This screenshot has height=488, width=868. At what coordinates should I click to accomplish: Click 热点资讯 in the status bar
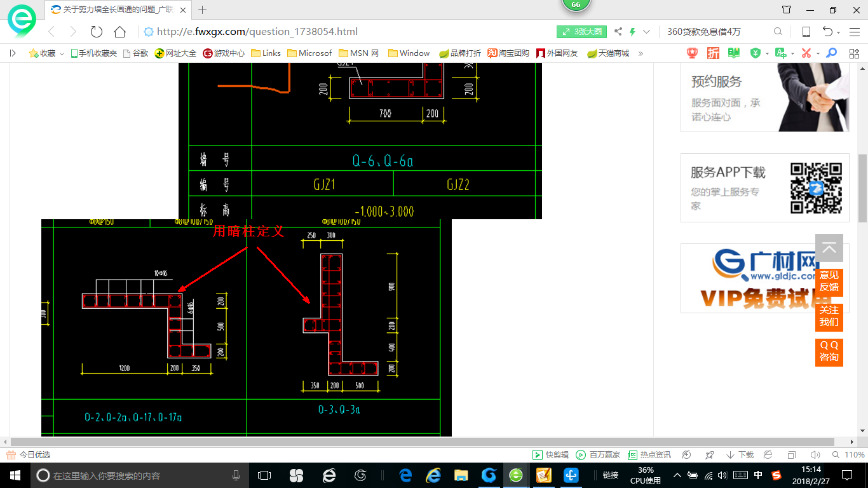[649, 455]
